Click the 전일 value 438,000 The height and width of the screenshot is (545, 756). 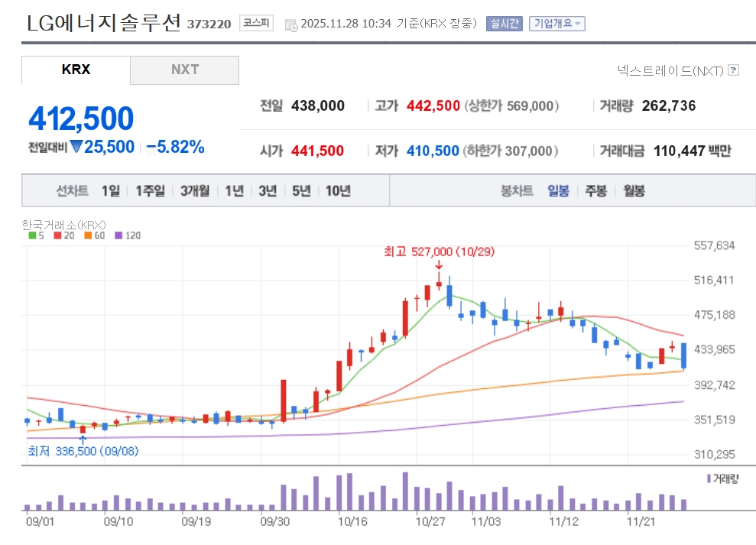pos(318,105)
